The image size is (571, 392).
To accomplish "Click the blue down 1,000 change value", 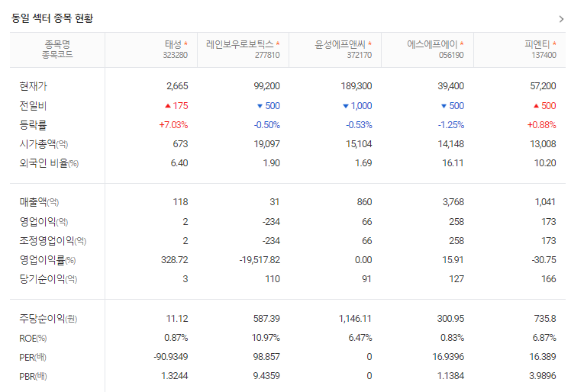I will pyautogui.click(x=357, y=106).
